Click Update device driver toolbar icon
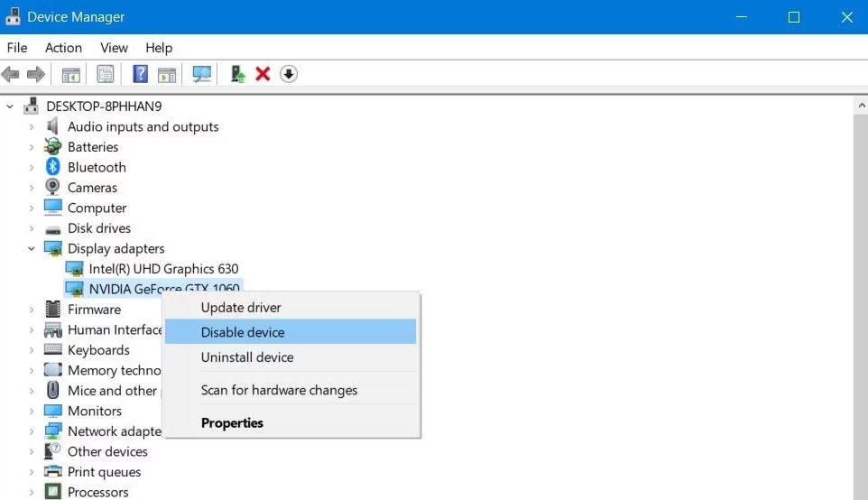 pos(237,74)
